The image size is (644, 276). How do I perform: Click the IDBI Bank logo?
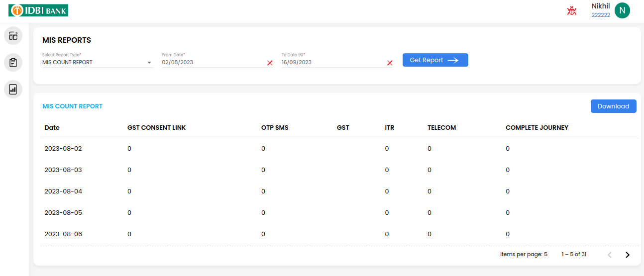click(38, 10)
